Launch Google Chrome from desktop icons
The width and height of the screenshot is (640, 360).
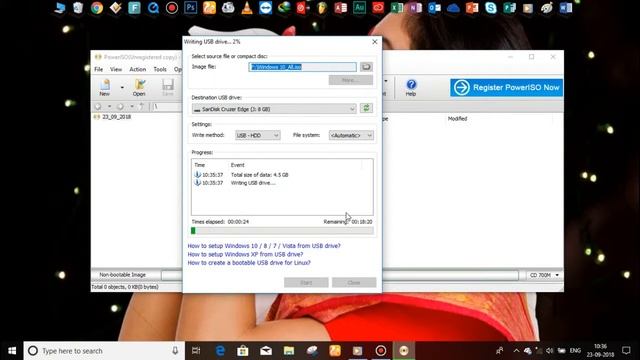[97, 8]
